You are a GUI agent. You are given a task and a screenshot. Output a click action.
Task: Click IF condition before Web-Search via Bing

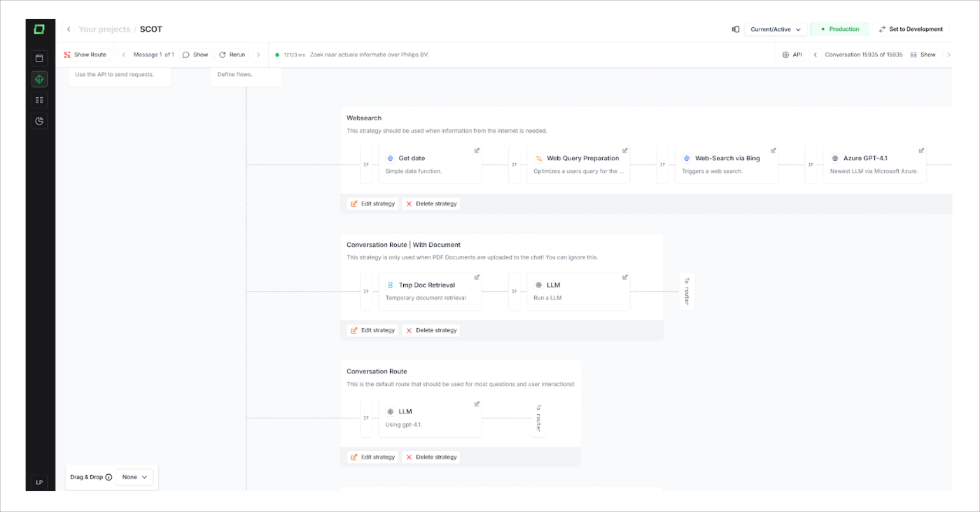click(663, 165)
